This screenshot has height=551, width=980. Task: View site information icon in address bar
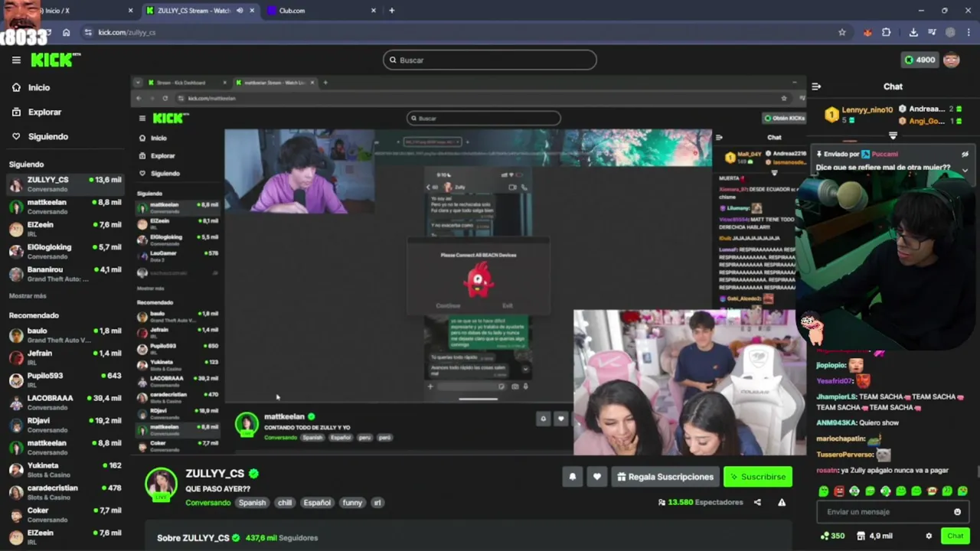(88, 32)
